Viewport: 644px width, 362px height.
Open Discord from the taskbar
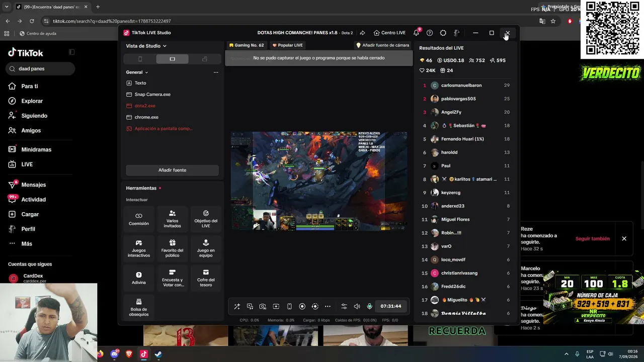tap(114, 354)
